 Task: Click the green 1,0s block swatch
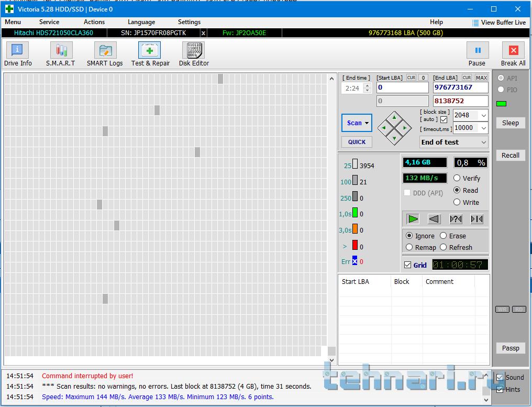355,213
